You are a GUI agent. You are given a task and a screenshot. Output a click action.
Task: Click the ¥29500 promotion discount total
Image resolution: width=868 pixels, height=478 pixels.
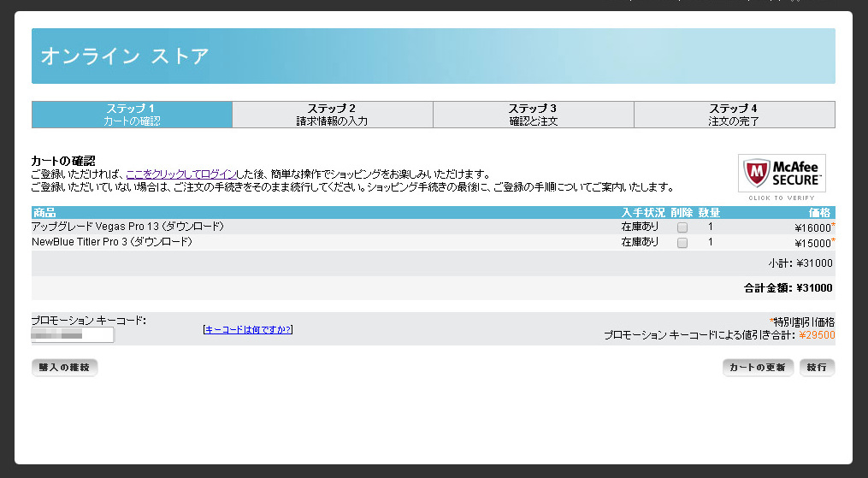817,334
